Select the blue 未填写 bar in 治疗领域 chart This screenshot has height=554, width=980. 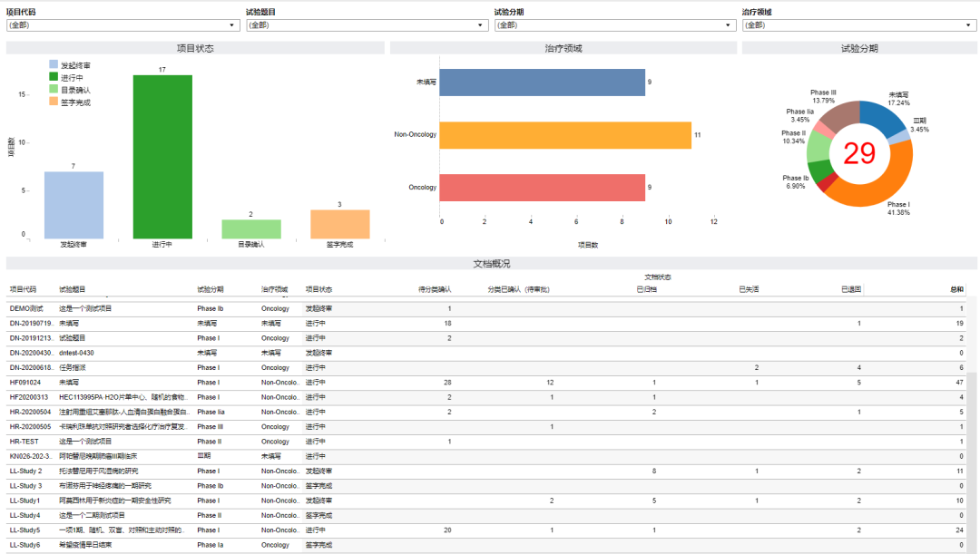(x=542, y=83)
